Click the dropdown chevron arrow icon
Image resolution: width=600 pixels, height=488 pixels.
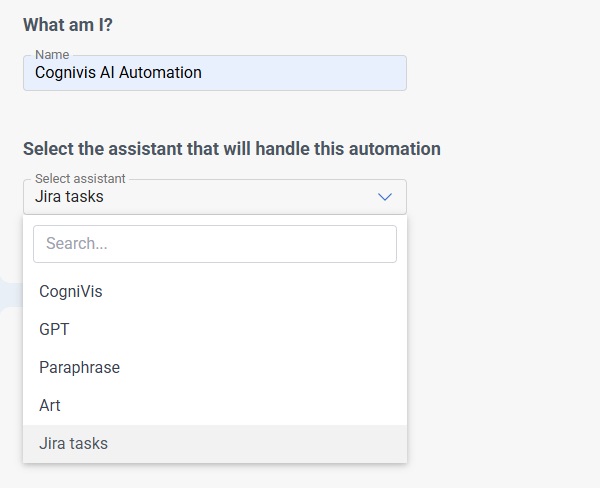385,197
